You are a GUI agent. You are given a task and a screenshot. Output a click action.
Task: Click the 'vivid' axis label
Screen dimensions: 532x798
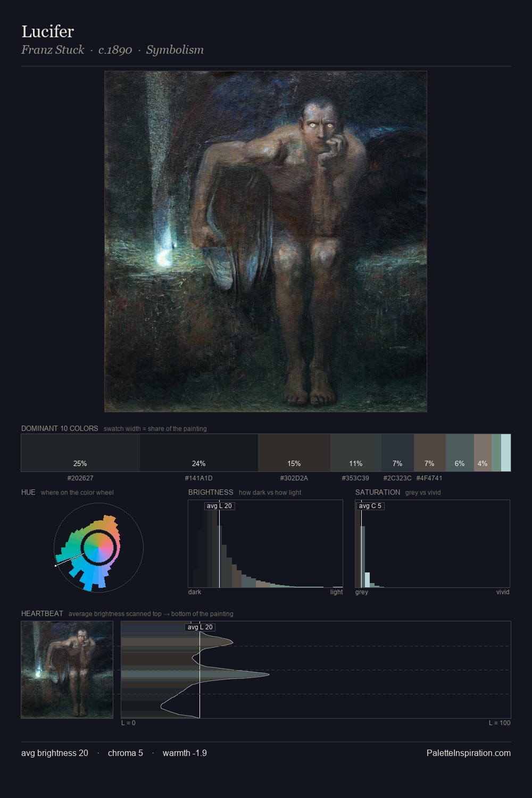(503, 592)
